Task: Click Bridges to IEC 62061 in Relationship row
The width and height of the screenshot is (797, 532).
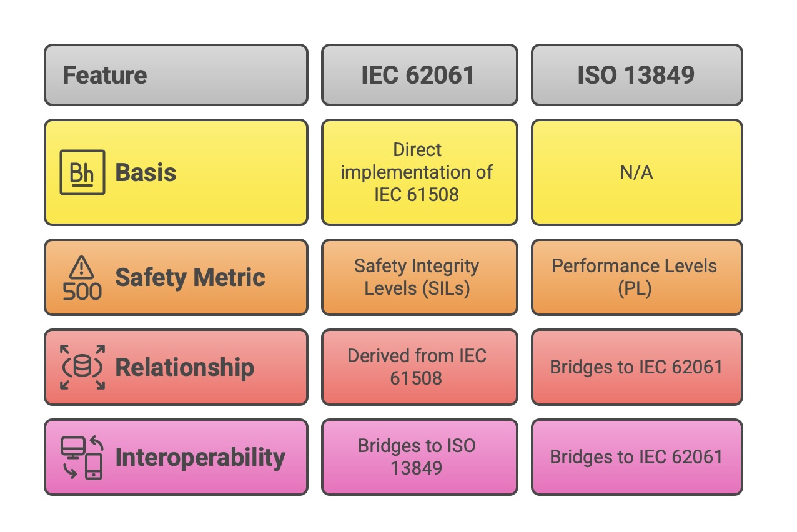Action: [636, 367]
